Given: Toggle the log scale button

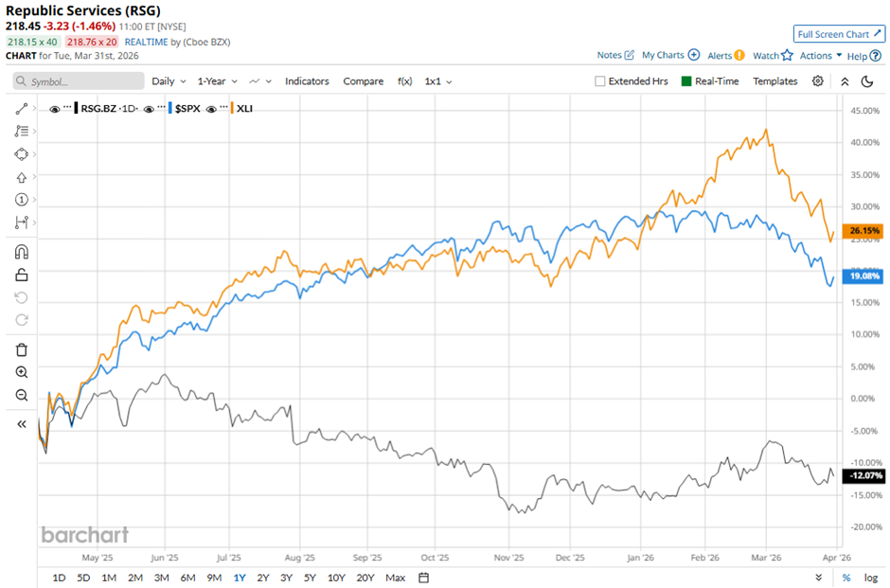Looking at the screenshot, I should 871,578.
